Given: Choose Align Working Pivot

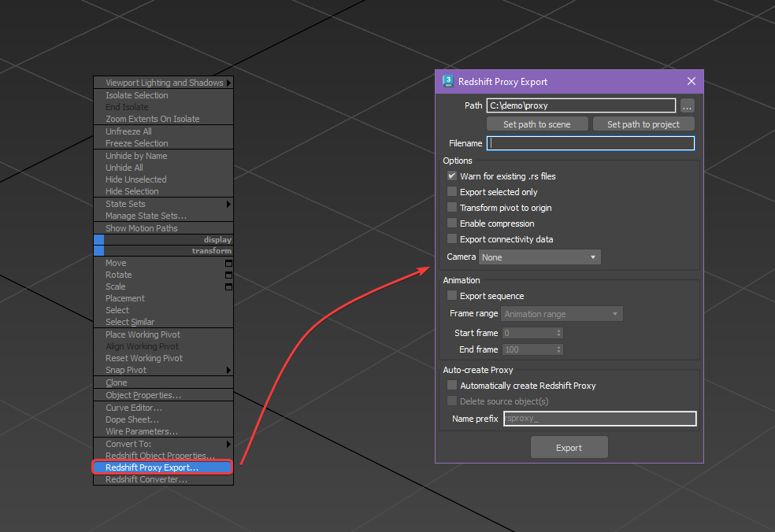Looking at the screenshot, I should (163, 347).
